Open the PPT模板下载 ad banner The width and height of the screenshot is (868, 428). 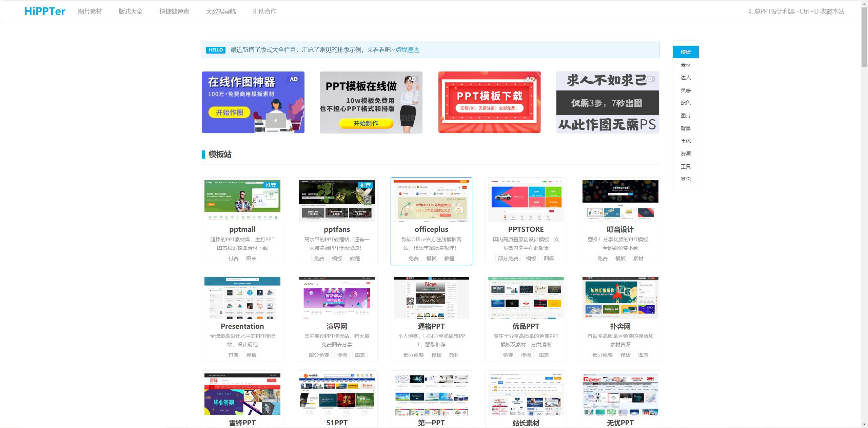click(489, 102)
